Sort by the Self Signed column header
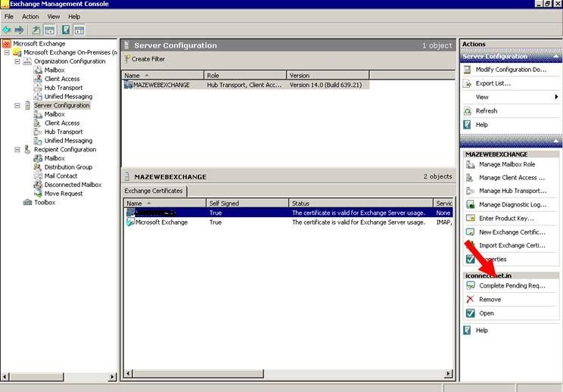 click(247, 204)
